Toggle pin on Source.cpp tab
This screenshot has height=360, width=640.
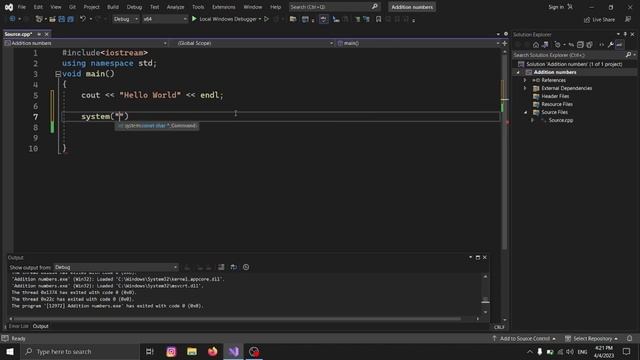pyautogui.click(x=39, y=34)
